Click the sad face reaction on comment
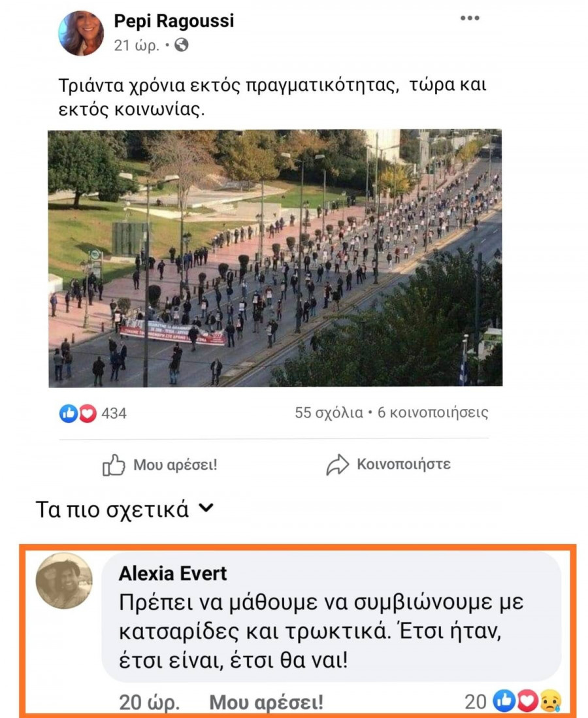588x718 pixels. tap(551, 701)
